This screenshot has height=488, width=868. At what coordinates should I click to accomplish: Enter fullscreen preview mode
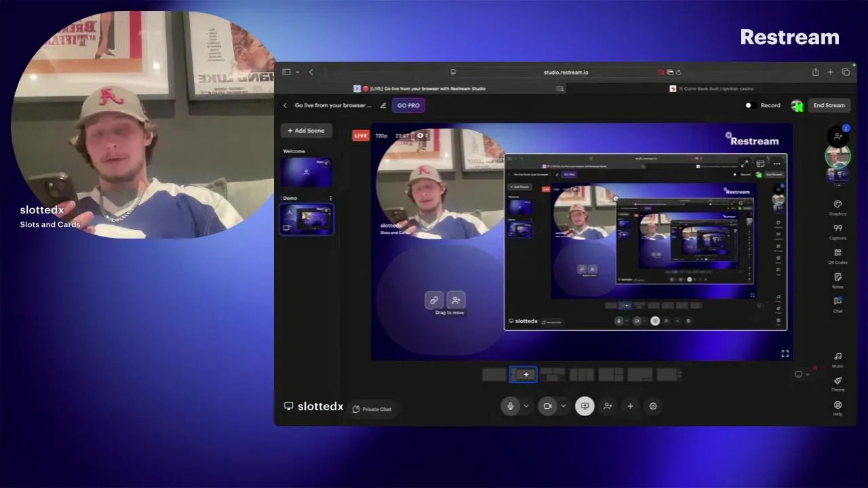[x=785, y=353]
